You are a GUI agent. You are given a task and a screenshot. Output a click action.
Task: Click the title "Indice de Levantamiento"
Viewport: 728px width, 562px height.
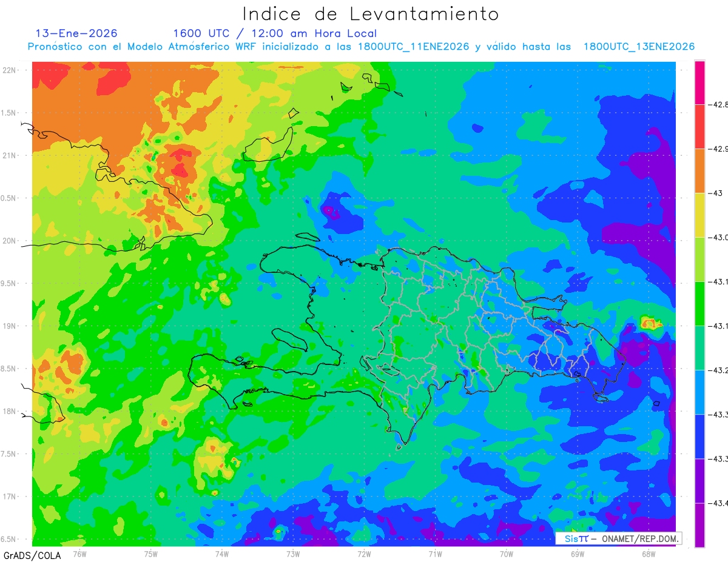pos(371,14)
